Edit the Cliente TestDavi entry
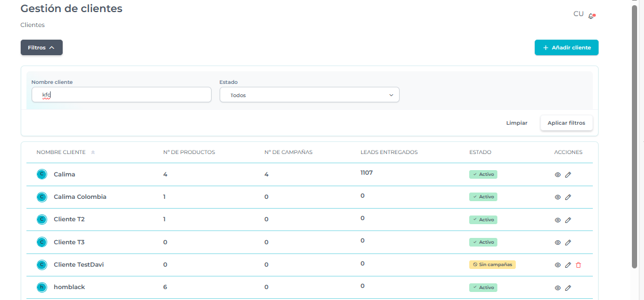This screenshot has width=644, height=300. coord(568,265)
